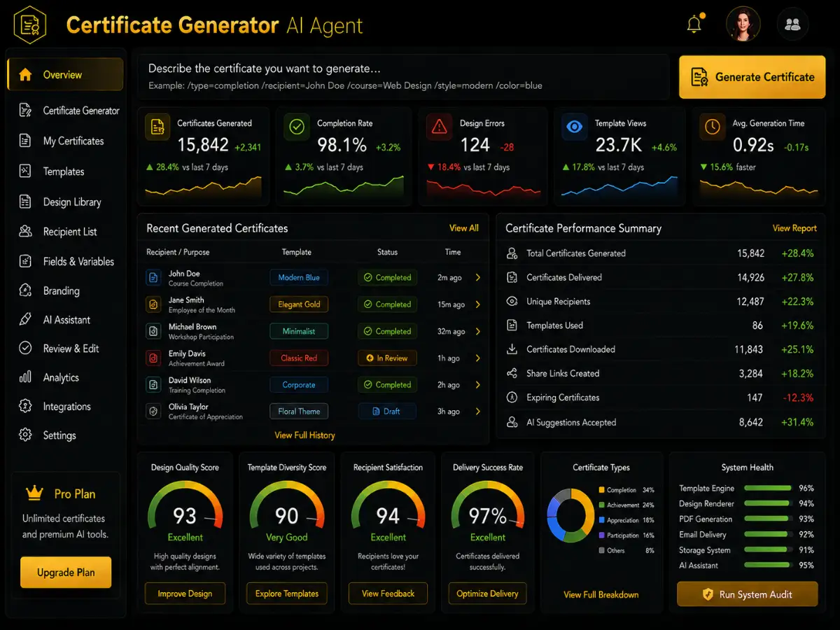Click the Olivia Taylor certificate row icon
840x630 pixels.
(x=153, y=411)
